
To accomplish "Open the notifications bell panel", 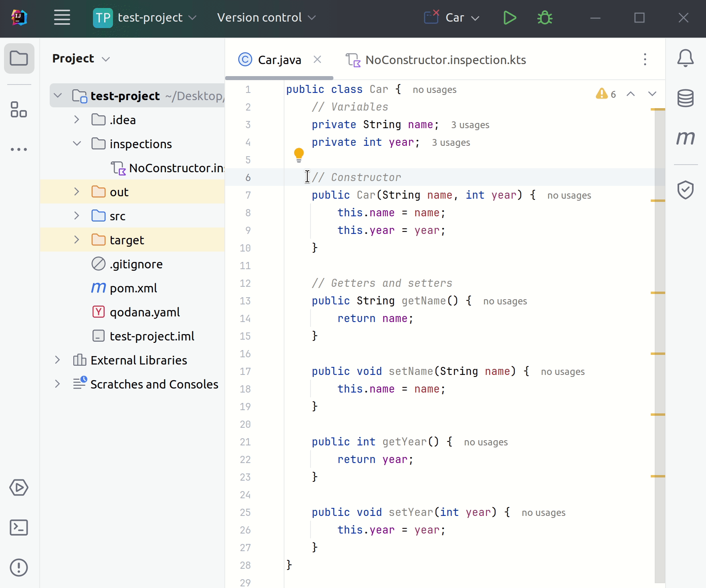I will pos(685,58).
